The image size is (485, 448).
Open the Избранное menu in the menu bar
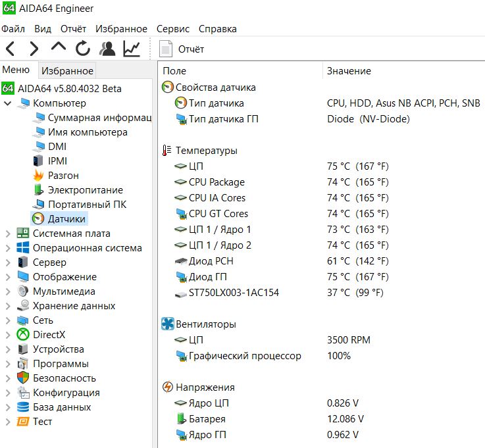[x=121, y=29]
